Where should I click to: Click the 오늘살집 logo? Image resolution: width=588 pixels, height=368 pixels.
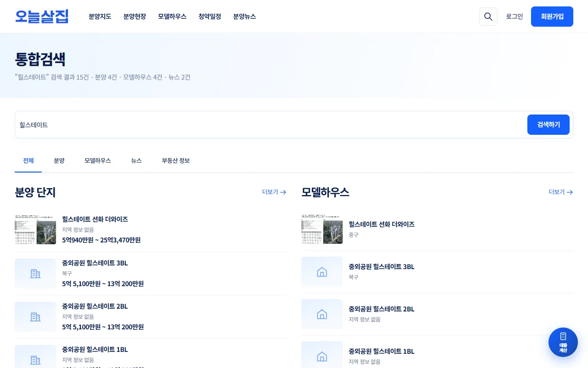coord(42,17)
